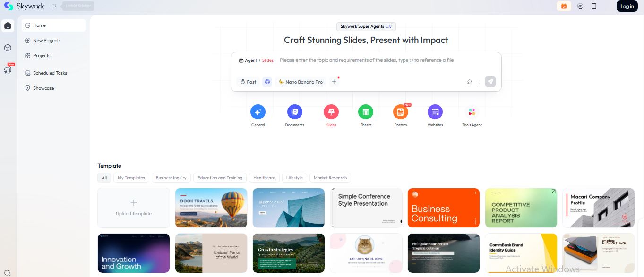The width and height of the screenshot is (644, 277).
Task: Expand the plus options in prompt box
Action: point(334,82)
